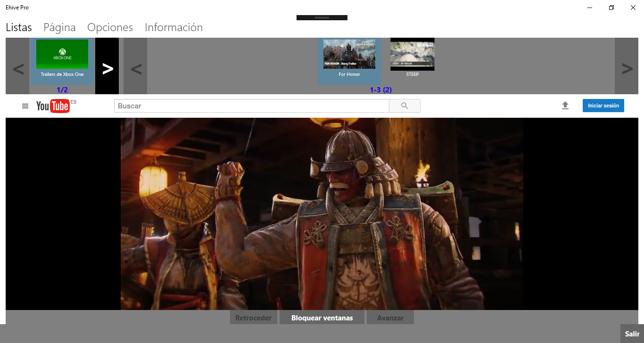
Task: Open the Listas tab
Action: pos(19,27)
